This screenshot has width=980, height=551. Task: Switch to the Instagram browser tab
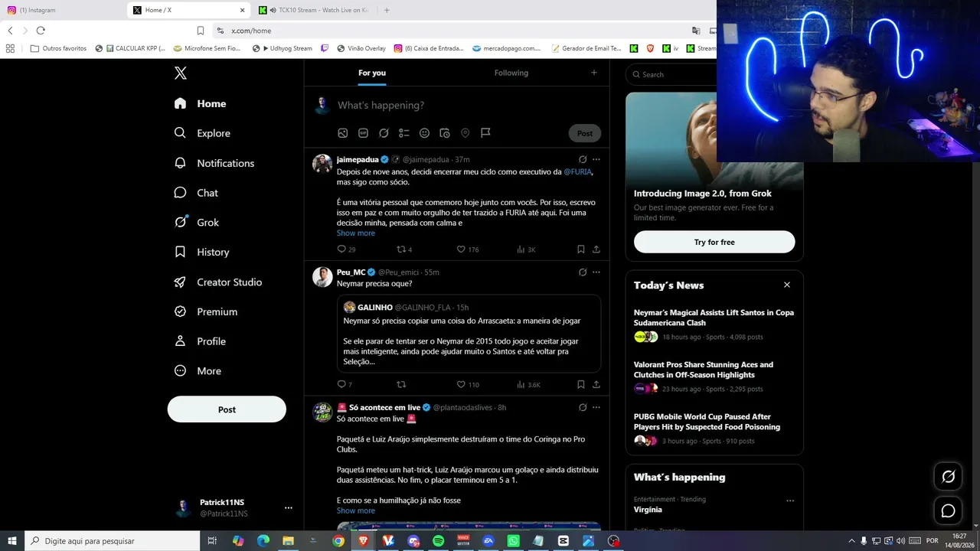[x=63, y=10]
